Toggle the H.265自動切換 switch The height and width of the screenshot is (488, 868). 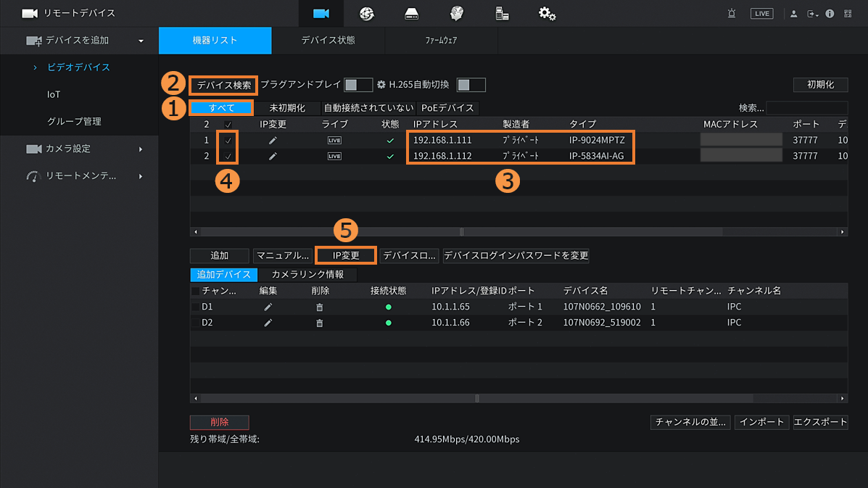471,85
